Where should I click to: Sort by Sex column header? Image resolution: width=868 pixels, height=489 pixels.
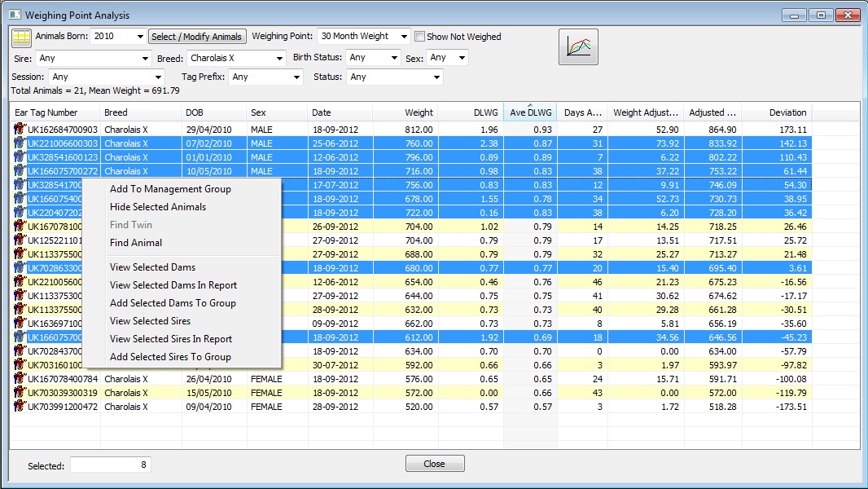click(x=278, y=112)
